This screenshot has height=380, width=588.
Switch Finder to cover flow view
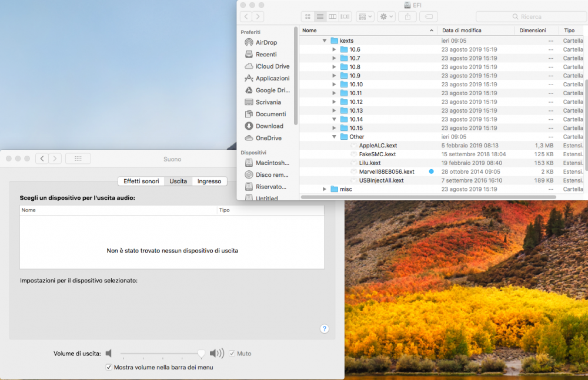[x=345, y=16]
